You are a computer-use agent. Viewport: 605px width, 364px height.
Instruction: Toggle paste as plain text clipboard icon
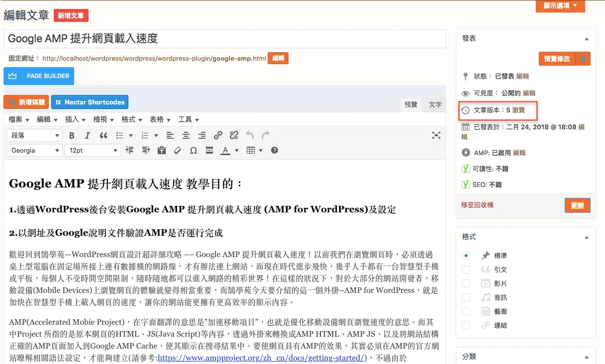pyautogui.click(x=161, y=150)
